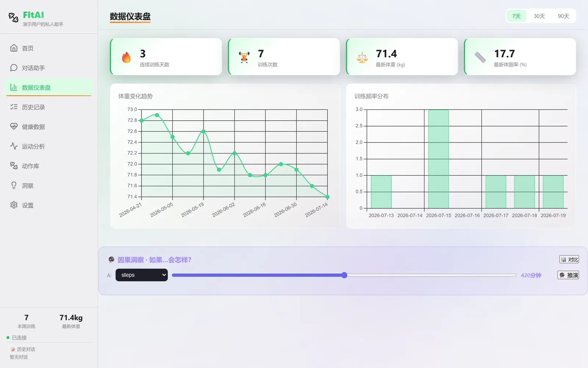Click the peak weight point near 72.9
The height and width of the screenshot is (368, 588).
[x=157, y=115]
